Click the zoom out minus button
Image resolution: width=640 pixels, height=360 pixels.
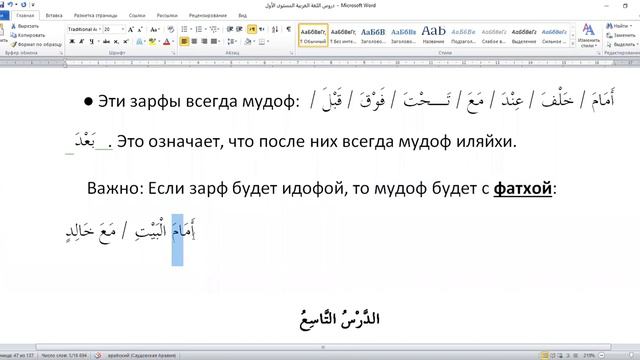[601, 356]
